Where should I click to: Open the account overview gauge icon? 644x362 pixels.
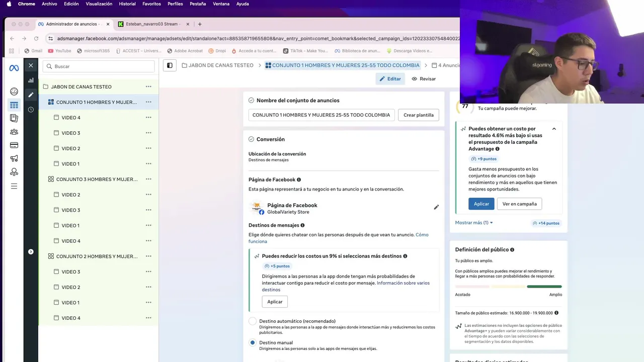tap(14, 92)
